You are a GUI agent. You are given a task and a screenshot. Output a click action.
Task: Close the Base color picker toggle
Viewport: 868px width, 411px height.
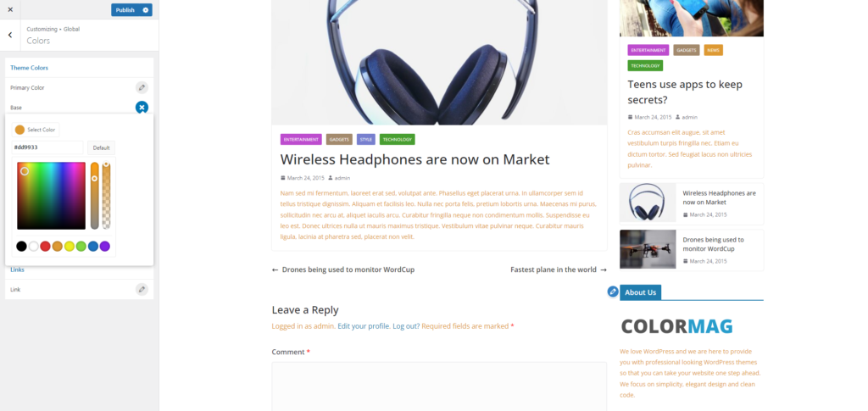click(x=142, y=108)
